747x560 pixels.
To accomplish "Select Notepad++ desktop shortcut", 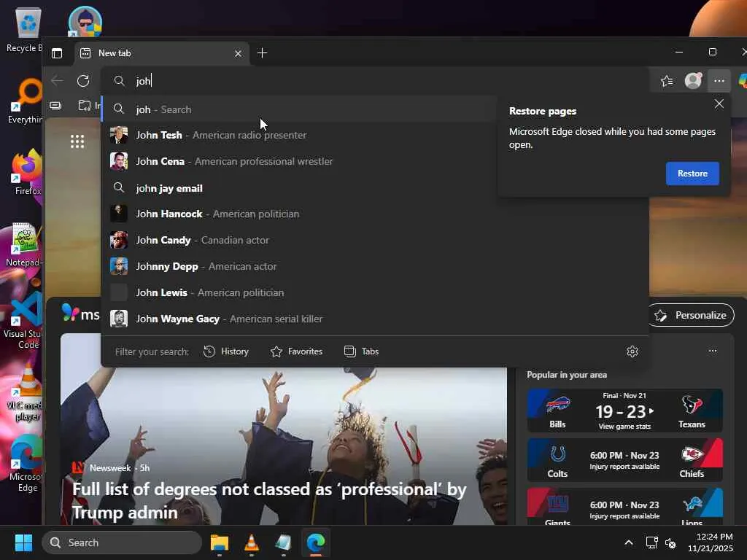I will coord(24,245).
